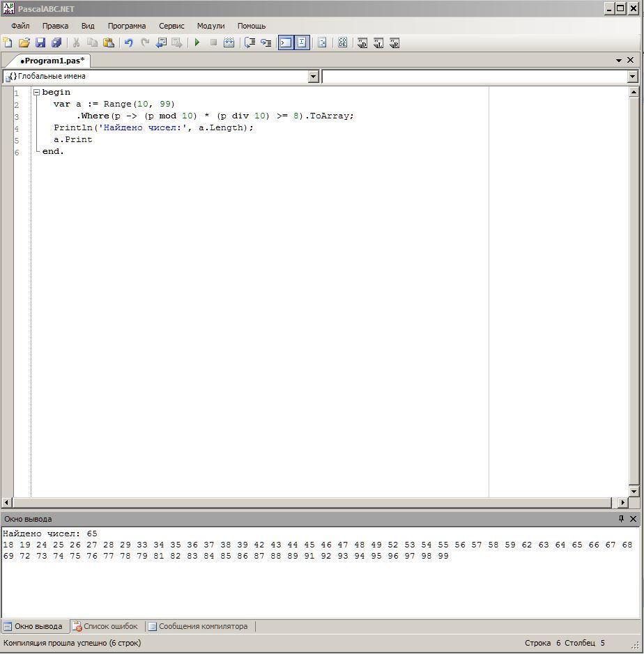Click the horizontal scrollbar right arrow
The height and width of the screenshot is (654, 644).
(622, 502)
